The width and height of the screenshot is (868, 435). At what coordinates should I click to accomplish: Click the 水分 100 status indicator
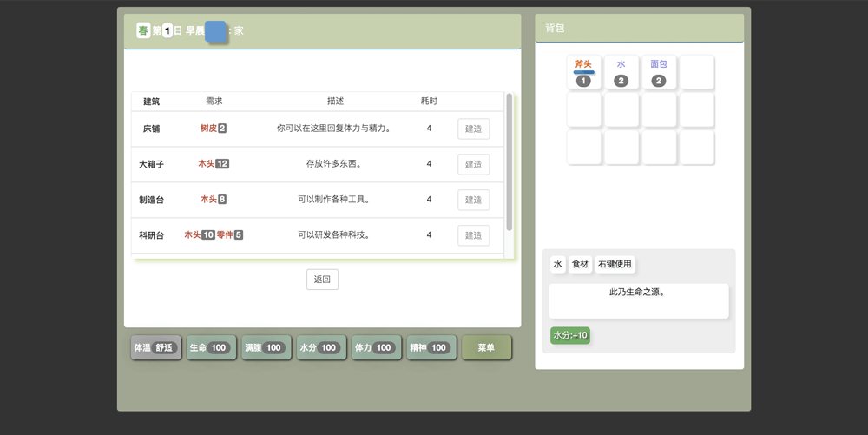pos(321,347)
